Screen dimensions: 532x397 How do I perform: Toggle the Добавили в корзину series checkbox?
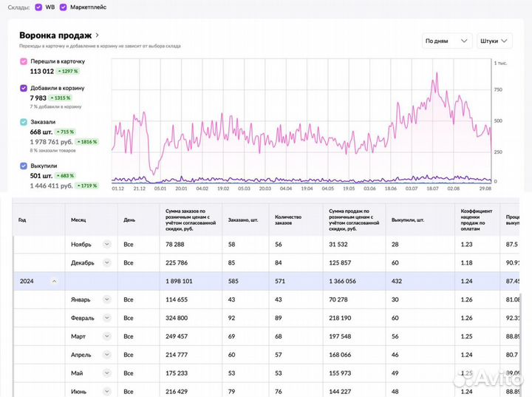click(24, 88)
